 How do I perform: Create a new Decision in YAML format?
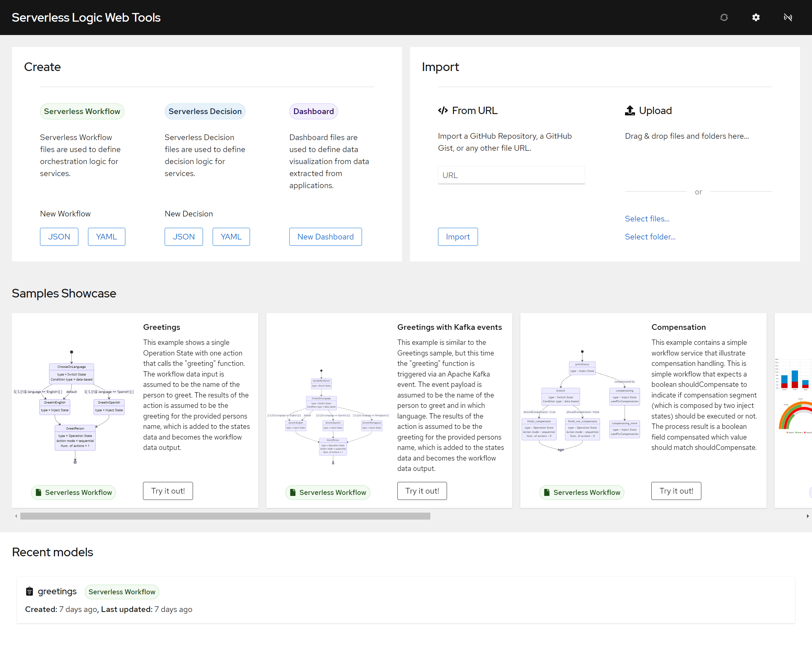tap(231, 236)
